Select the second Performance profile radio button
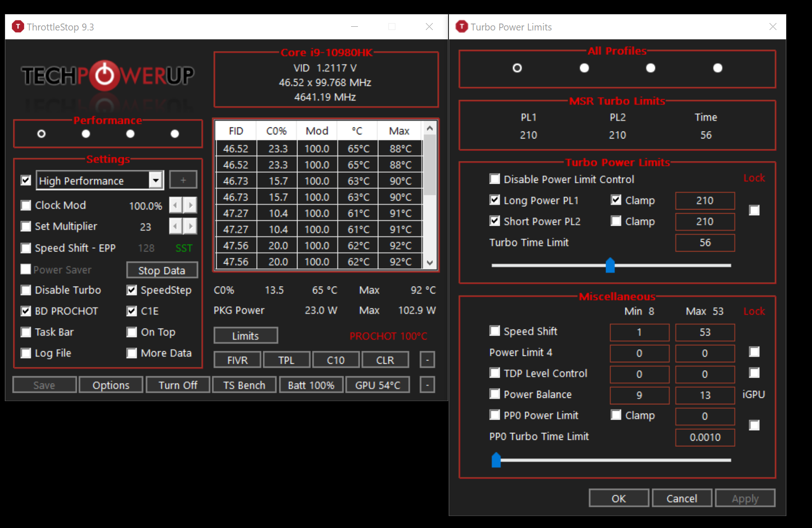This screenshot has height=528, width=812. (x=86, y=134)
